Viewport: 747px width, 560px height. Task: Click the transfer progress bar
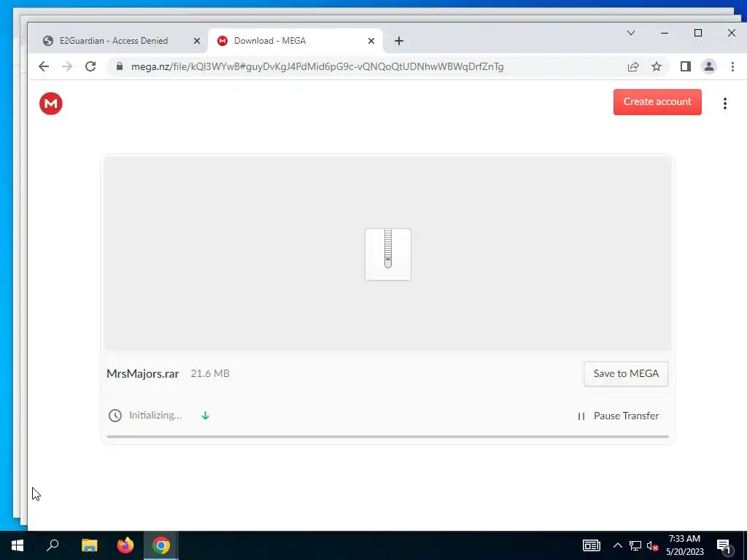pyautogui.click(x=387, y=437)
